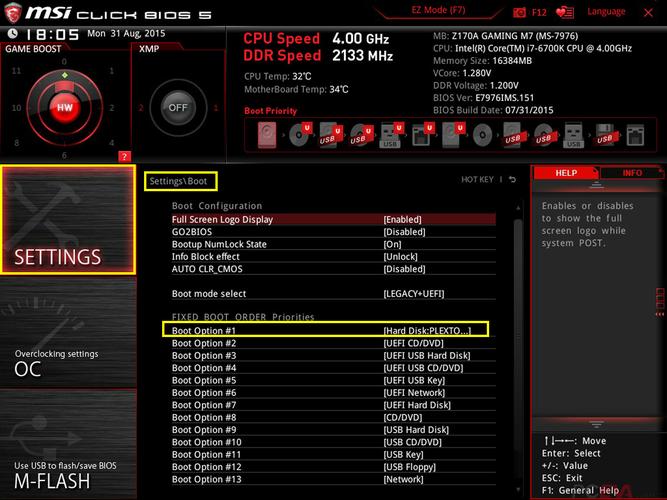The image size is (667, 500).
Task: Click the HOT KEY label
Action: [477, 180]
